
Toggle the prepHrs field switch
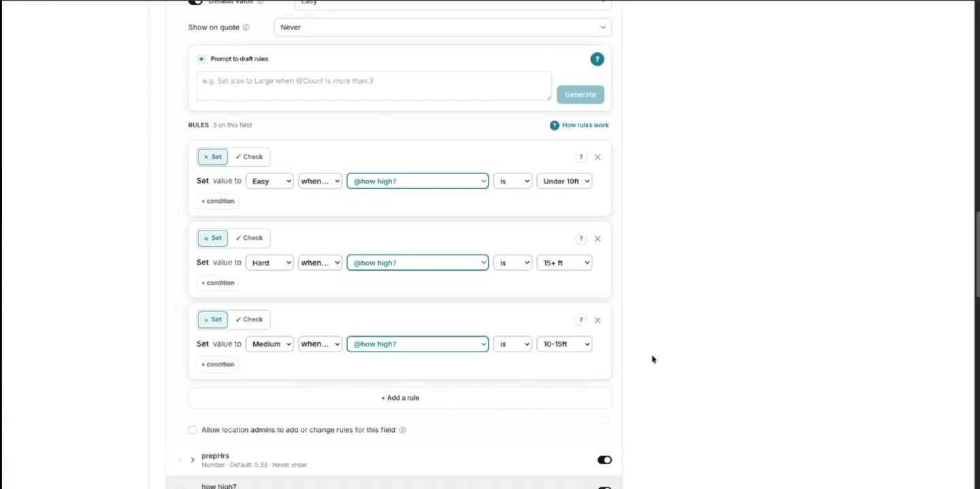(604, 460)
